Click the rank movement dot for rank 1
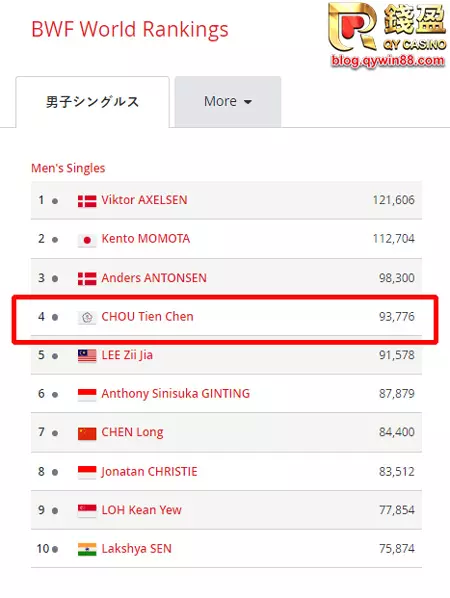Viewport: 450px width, 598px height. 55,201
